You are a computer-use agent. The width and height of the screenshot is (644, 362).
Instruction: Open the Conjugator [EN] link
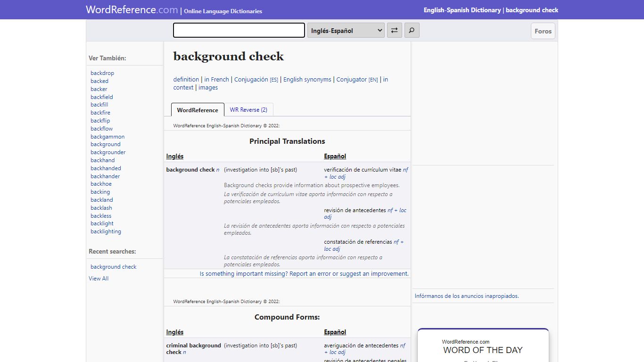(x=357, y=80)
